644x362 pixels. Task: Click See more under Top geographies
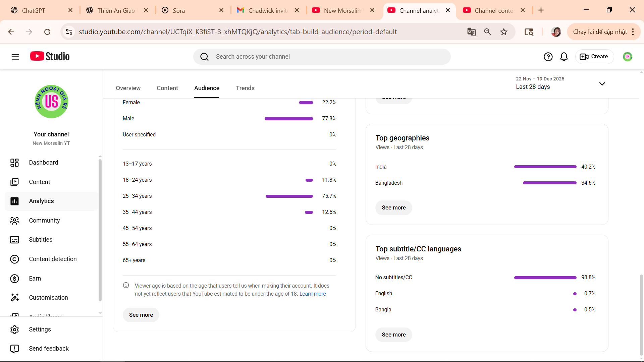pyautogui.click(x=393, y=208)
